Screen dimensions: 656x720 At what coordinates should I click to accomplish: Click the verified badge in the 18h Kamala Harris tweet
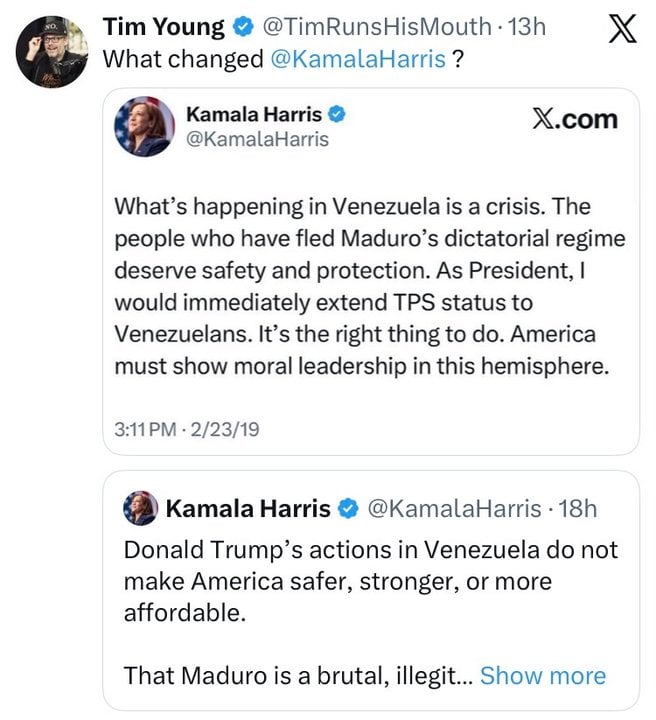click(x=348, y=509)
